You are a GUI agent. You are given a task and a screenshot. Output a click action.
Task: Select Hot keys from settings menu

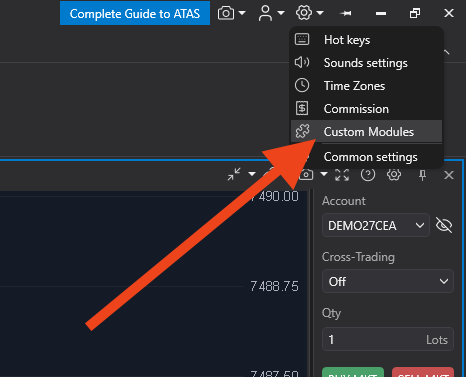point(367,40)
